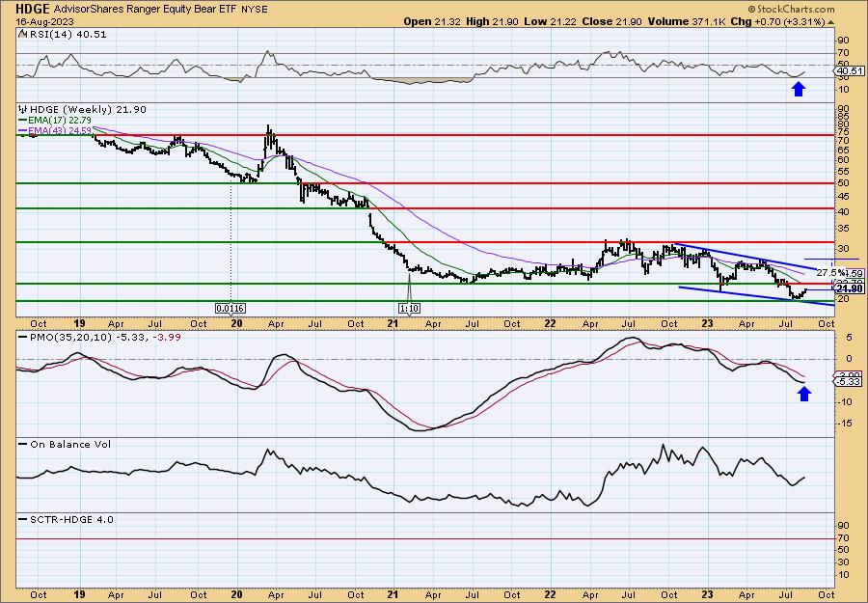This screenshot has width=868, height=603.
Task: Click the HDGE ticker symbol in header
Action: (33, 9)
